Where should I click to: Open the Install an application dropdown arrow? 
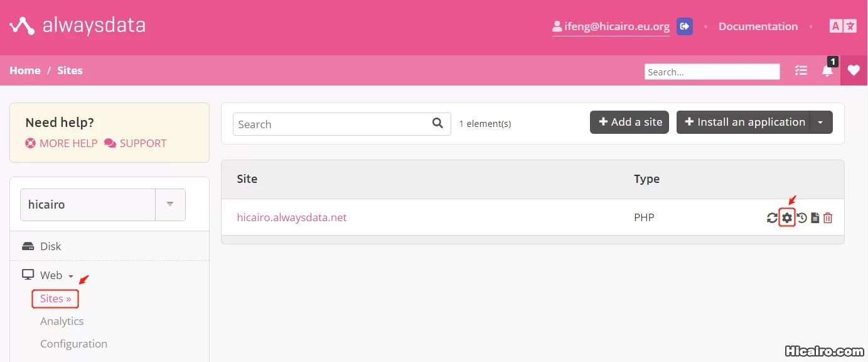[820, 123]
